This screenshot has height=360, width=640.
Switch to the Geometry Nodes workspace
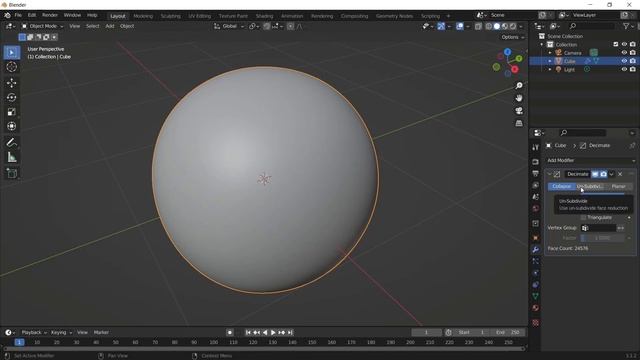tap(394, 16)
